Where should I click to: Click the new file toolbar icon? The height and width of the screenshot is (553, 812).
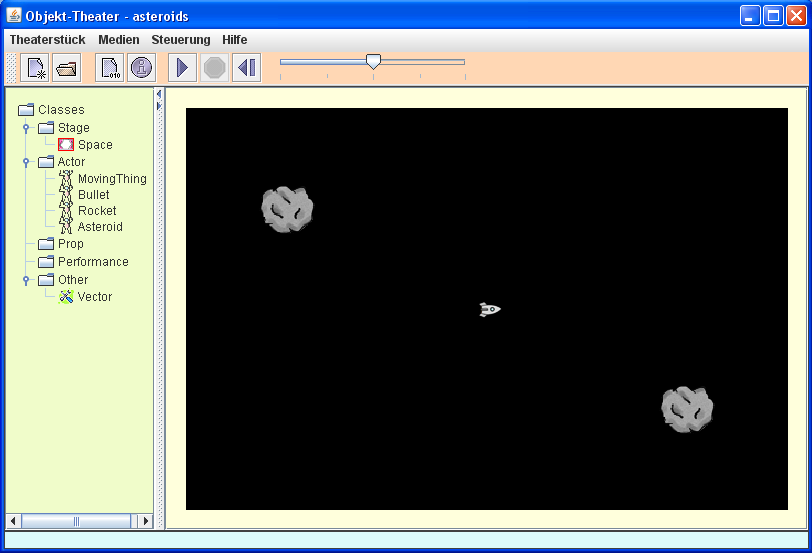click(x=35, y=68)
